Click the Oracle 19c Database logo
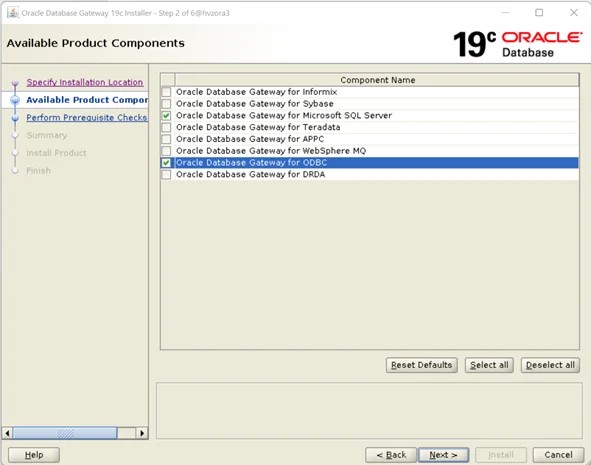The image size is (591, 465). 518,44
